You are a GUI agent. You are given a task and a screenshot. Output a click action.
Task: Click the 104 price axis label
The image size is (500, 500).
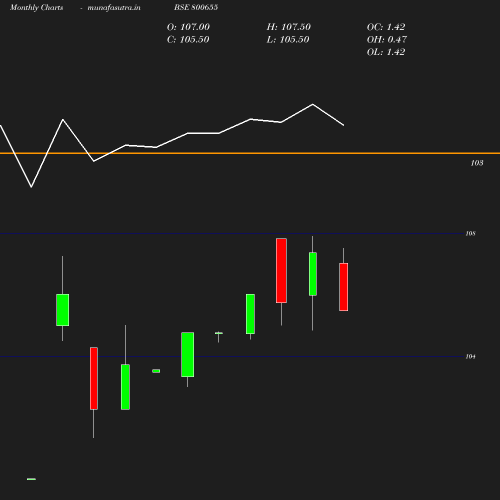pos(470,357)
